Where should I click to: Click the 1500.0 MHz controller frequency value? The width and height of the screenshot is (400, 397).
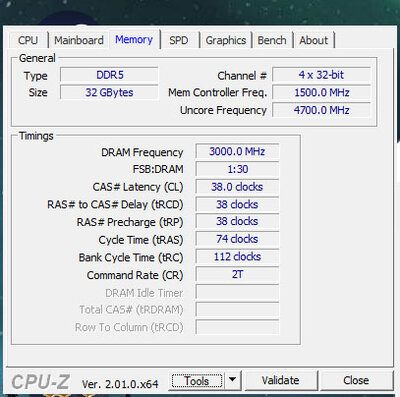321,92
